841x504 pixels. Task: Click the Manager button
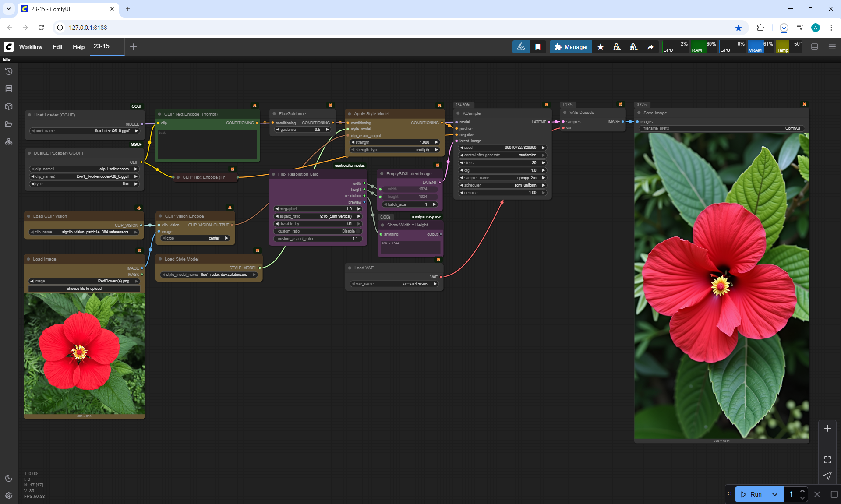pos(571,47)
